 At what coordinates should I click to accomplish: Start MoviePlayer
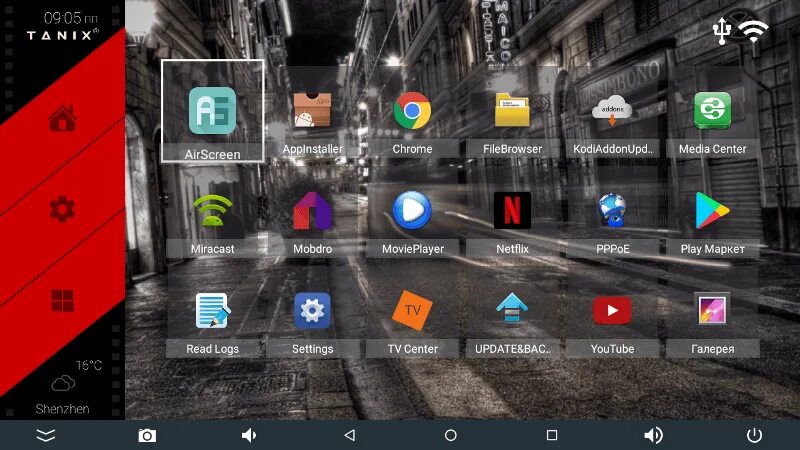412,210
